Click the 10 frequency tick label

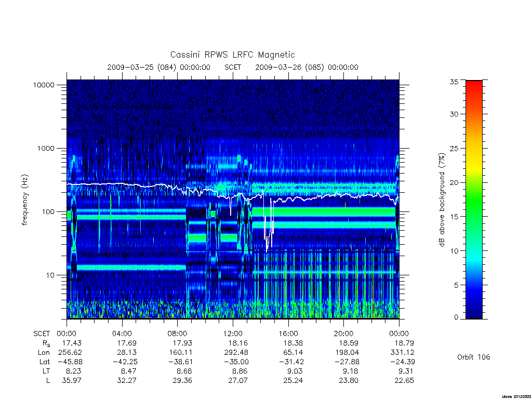tap(50, 275)
